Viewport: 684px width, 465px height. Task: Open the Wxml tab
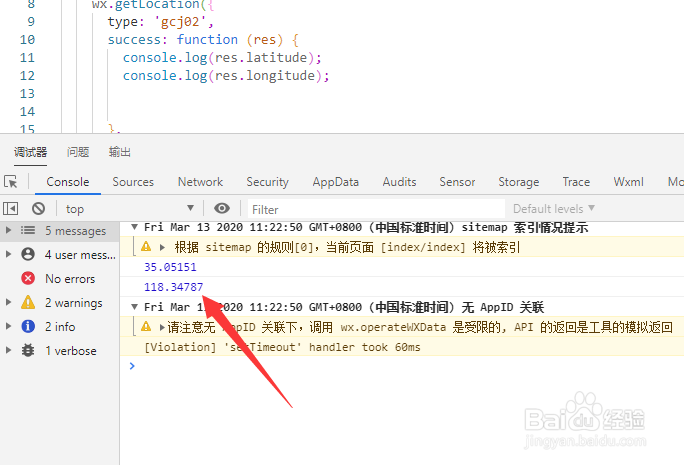[x=628, y=182]
